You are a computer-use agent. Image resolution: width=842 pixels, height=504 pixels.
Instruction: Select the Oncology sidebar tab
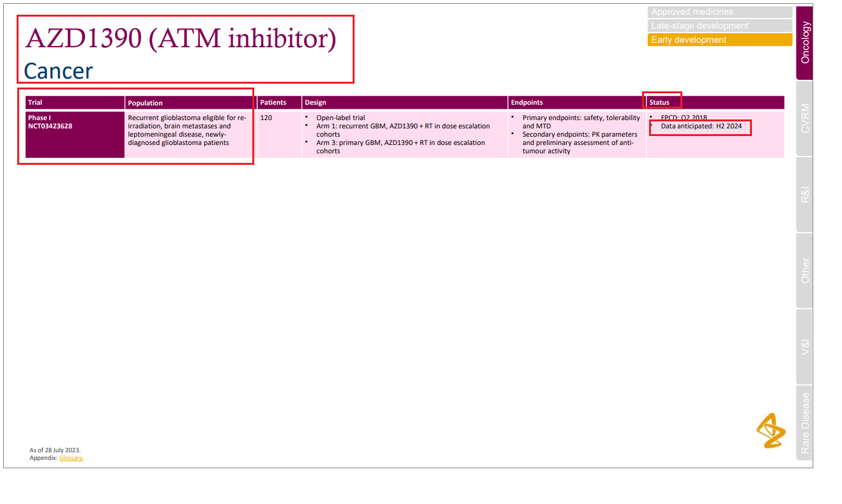pos(804,42)
